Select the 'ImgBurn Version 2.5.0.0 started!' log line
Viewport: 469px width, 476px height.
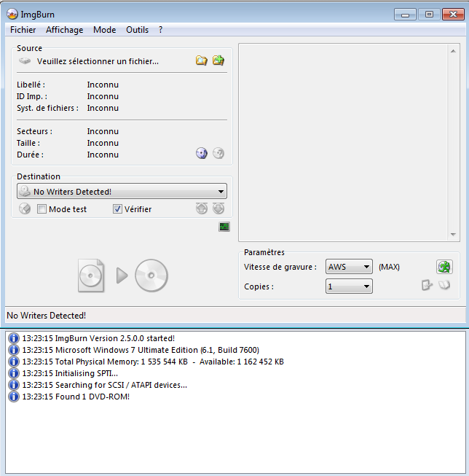[x=98, y=338]
